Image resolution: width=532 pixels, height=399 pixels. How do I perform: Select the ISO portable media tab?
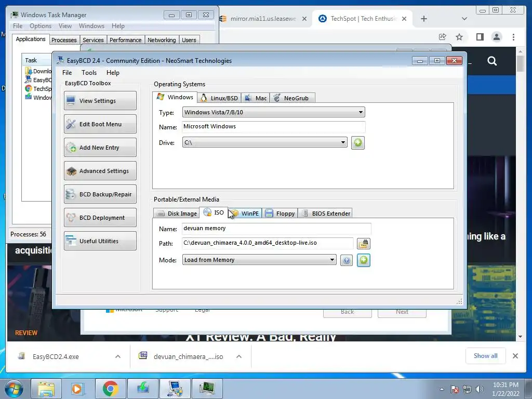[x=214, y=212]
